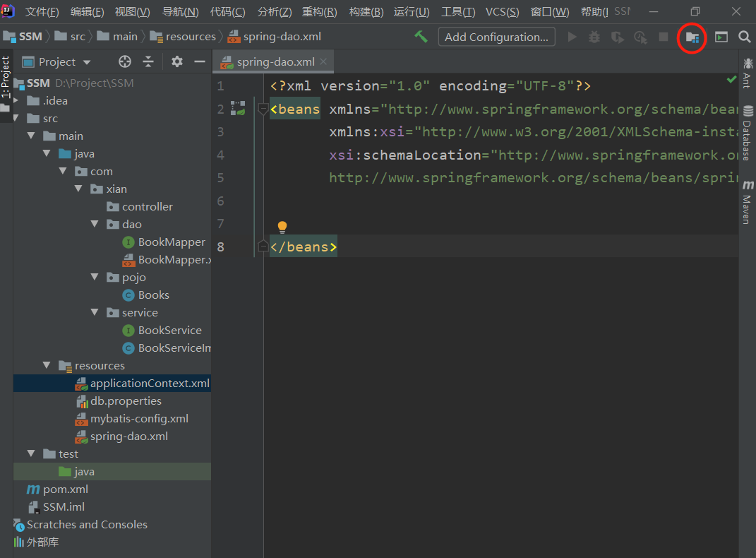Click the Add Configuration button
The height and width of the screenshot is (558, 756).
pyautogui.click(x=496, y=37)
